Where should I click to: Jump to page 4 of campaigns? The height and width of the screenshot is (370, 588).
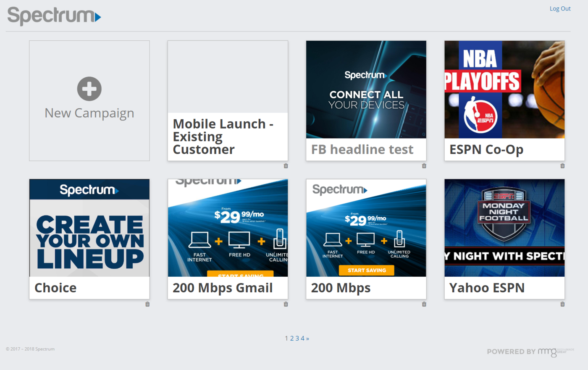click(x=302, y=338)
